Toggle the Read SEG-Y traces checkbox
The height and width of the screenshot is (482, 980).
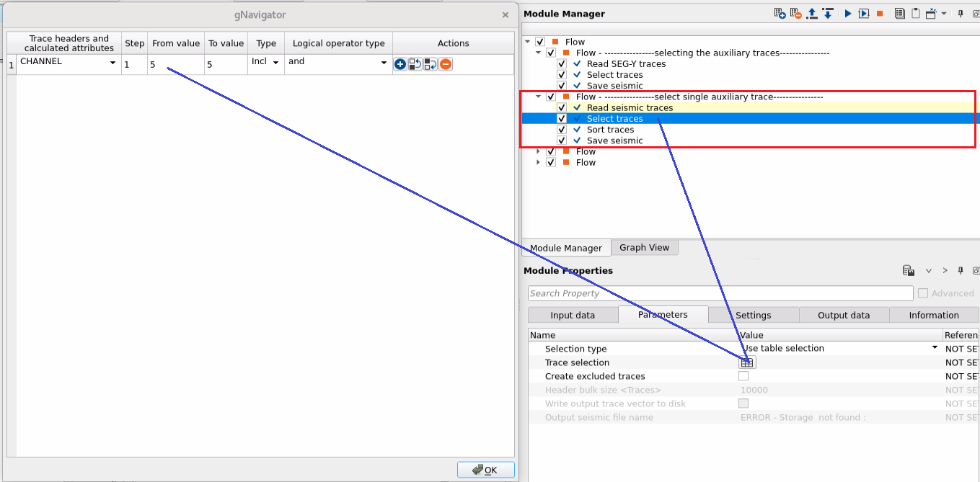(x=562, y=64)
